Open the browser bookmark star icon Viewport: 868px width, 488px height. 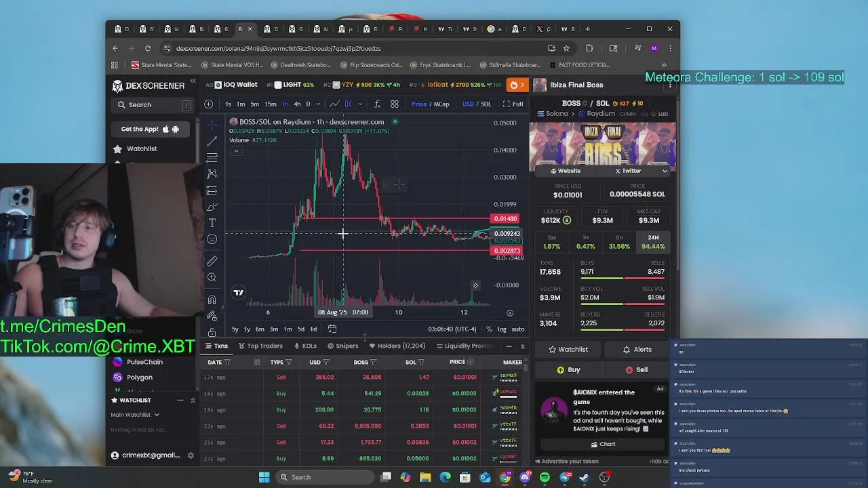(x=566, y=48)
